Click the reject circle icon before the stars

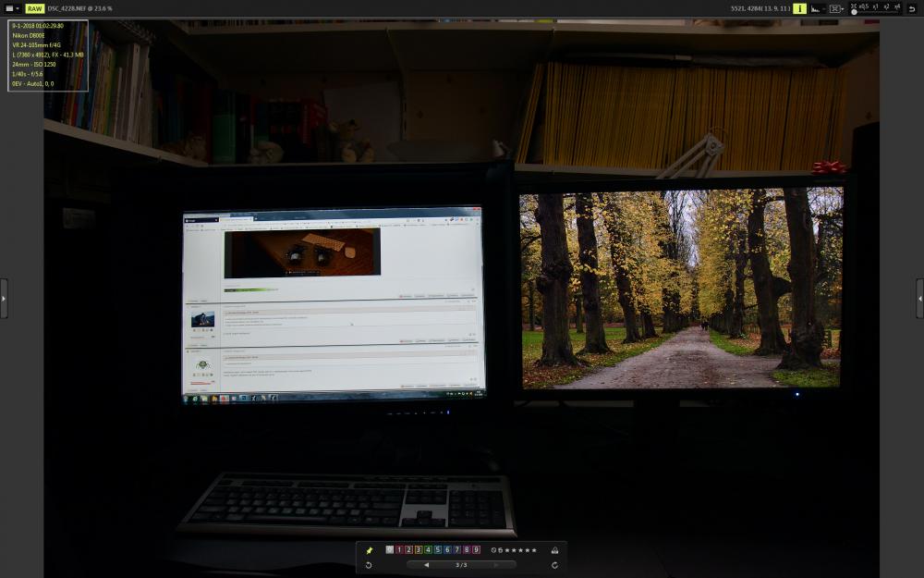click(493, 550)
